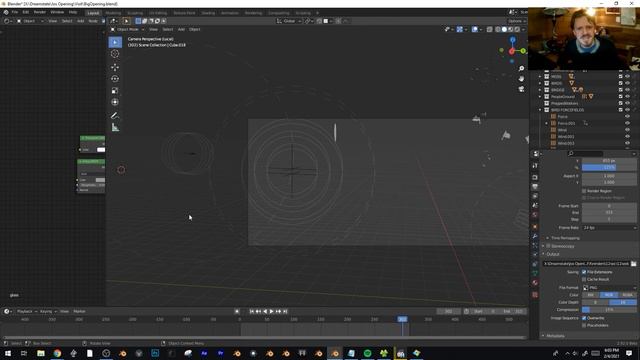
Task: Open Global transform orientation dropdown
Action: point(288,21)
